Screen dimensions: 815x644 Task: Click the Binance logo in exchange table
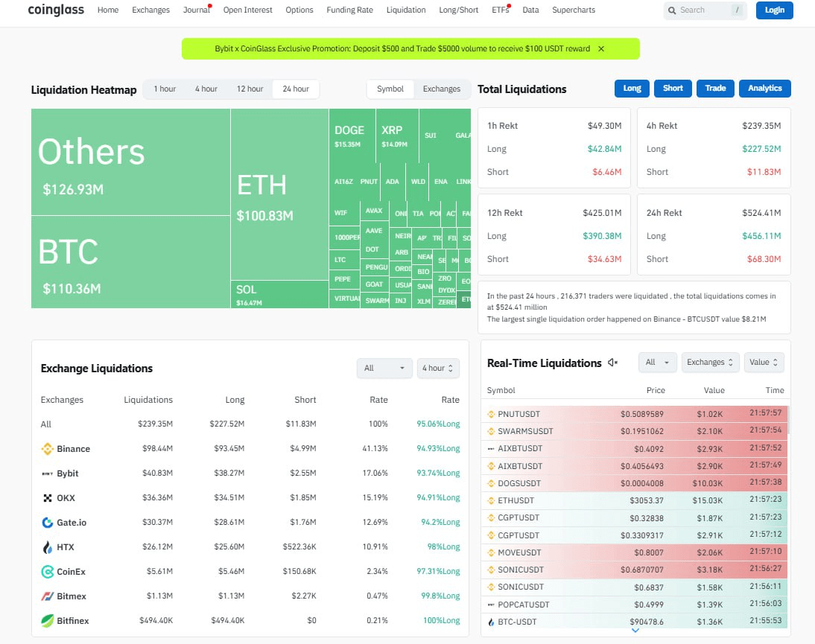pyautogui.click(x=47, y=449)
